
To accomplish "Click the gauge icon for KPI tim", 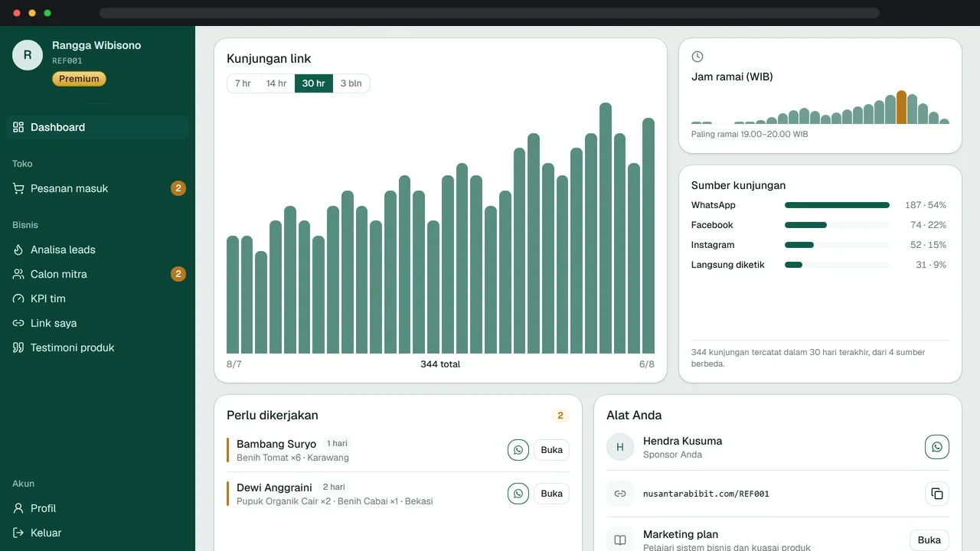I will [18, 298].
